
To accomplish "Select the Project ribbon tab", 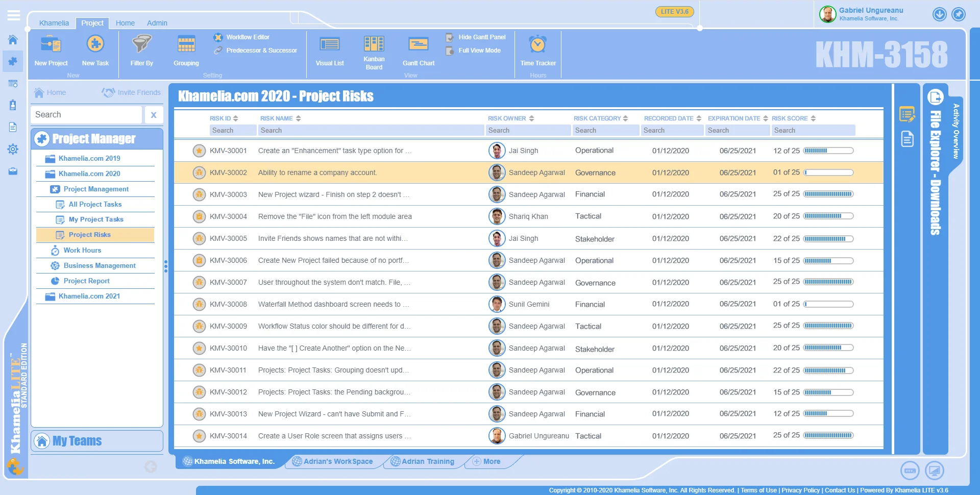I will (92, 23).
